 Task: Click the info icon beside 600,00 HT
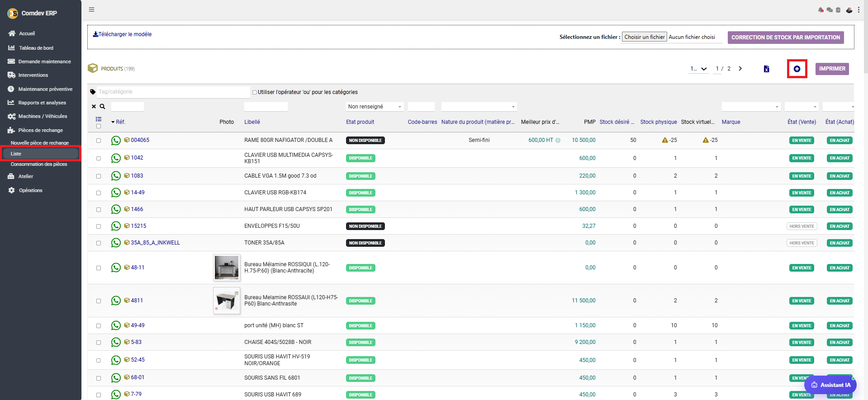558,141
